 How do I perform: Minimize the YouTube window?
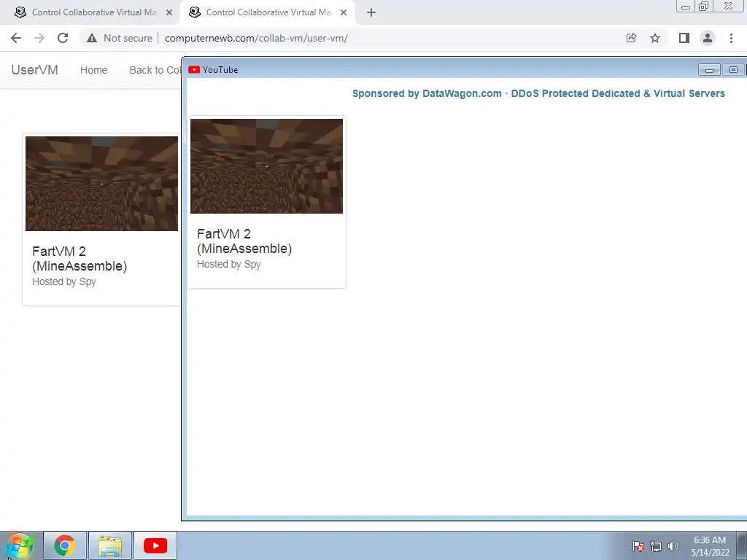pos(709,70)
